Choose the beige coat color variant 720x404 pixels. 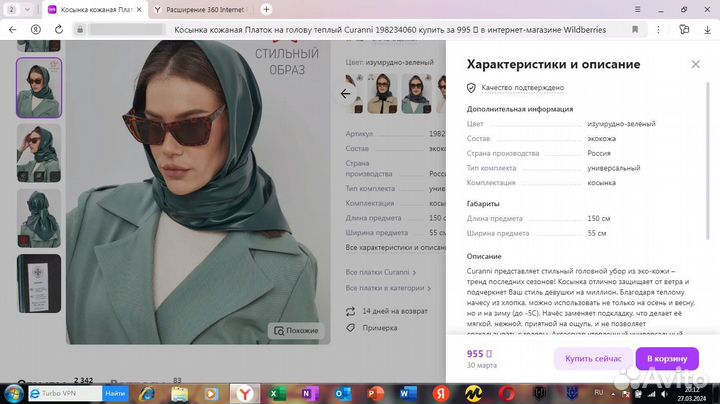coord(382,94)
